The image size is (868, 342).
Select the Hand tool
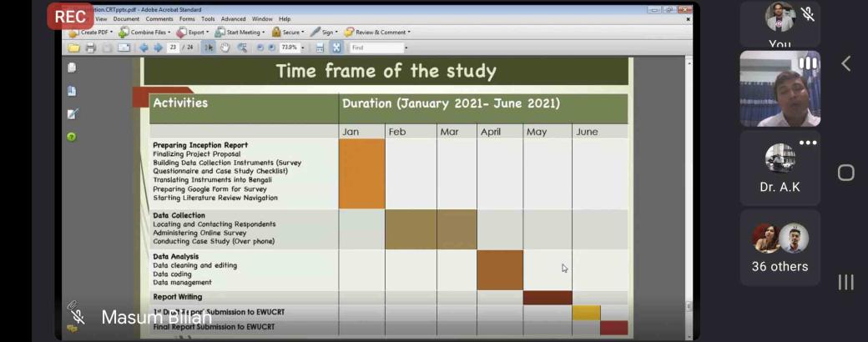225,48
